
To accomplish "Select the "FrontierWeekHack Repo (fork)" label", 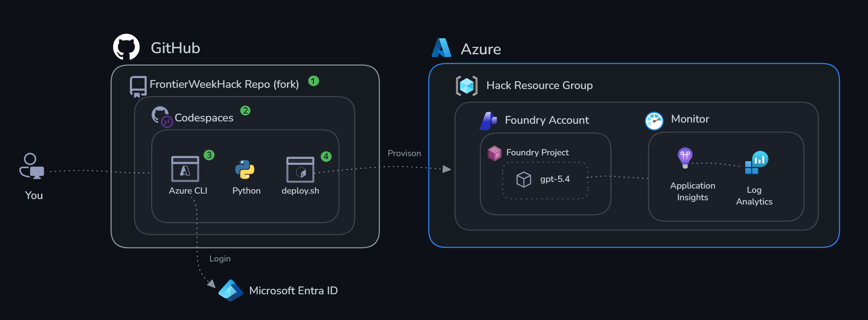I will tap(224, 84).
